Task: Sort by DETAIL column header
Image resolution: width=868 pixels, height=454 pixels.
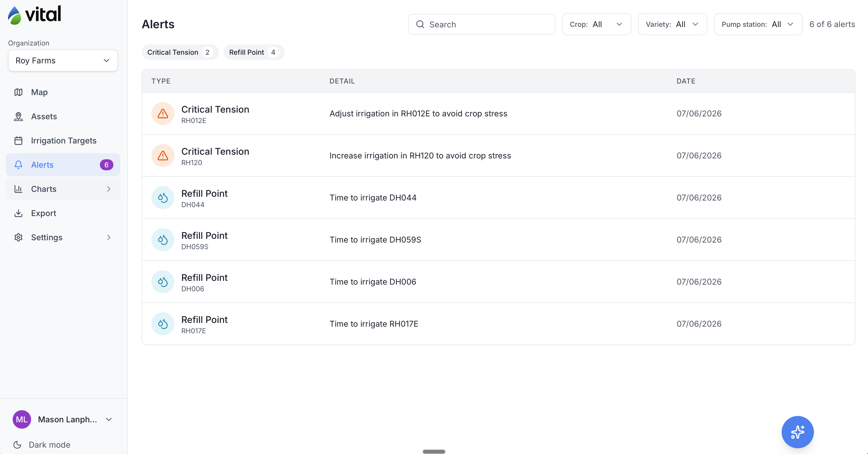Action: [342, 81]
